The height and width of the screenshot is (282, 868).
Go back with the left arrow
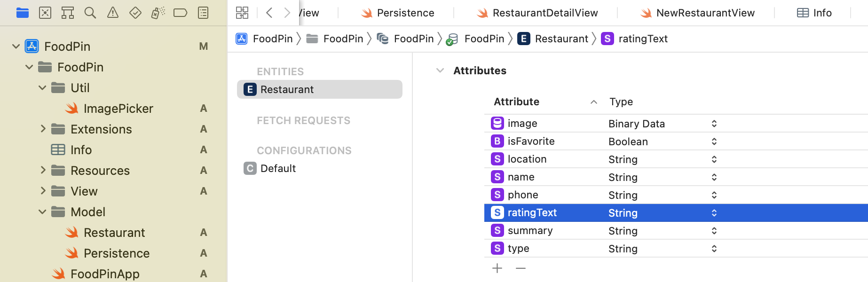(x=269, y=13)
